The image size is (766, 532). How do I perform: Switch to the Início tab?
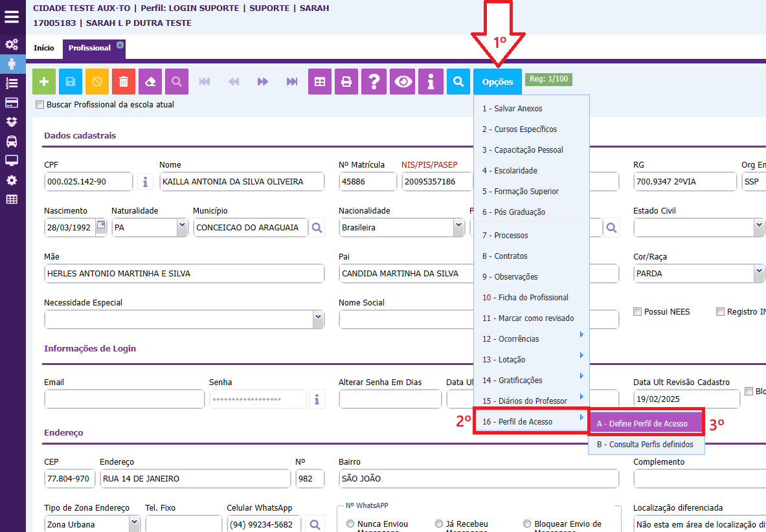coord(44,48)
